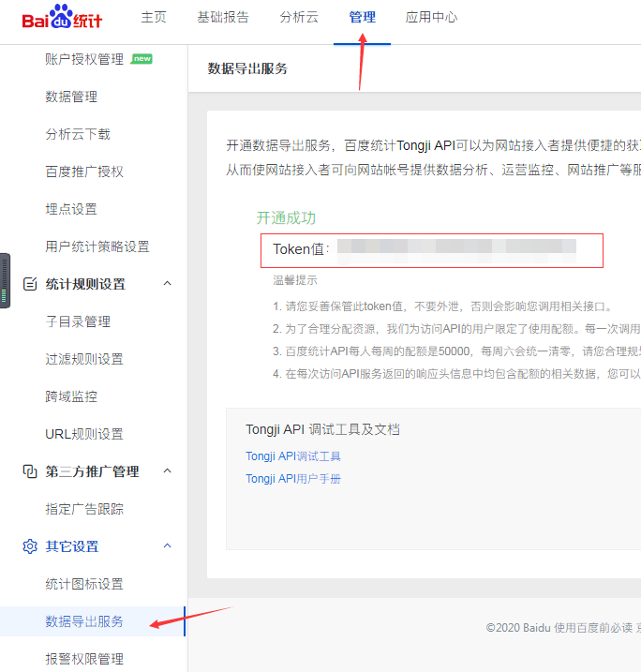The width and height of the screenshot is (641, 672).
Task: Click the Baidu Tongji logo
Action: [x=62, y=17]
